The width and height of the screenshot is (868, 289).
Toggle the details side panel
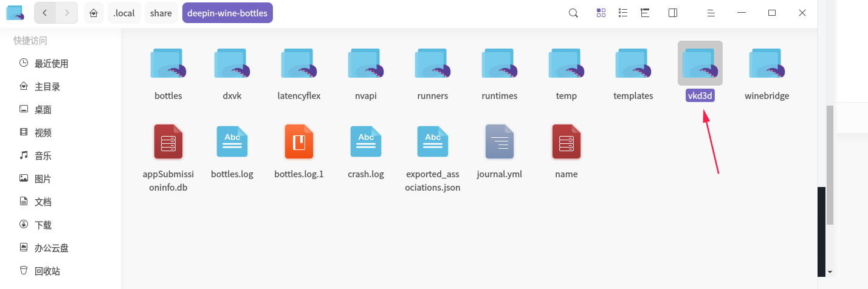click(x=673, y=13)
